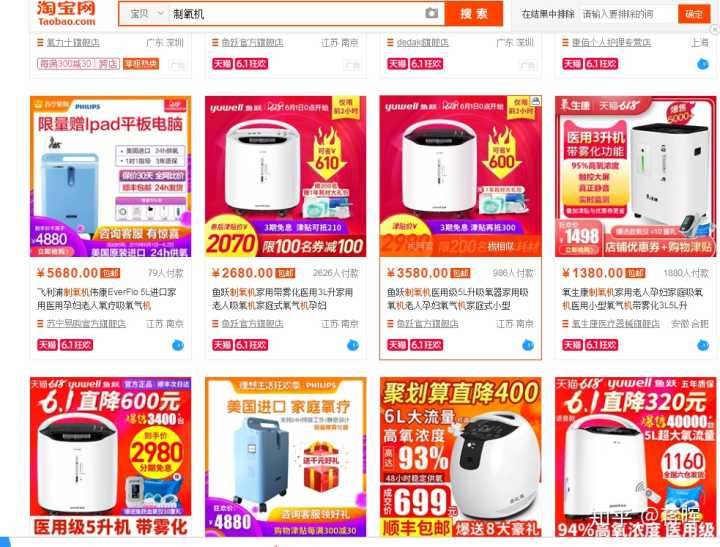The width and height of the screenshot is (720, 547).
Task: Click the find-similar icon on ¥3580 product image
Action: 535,101
